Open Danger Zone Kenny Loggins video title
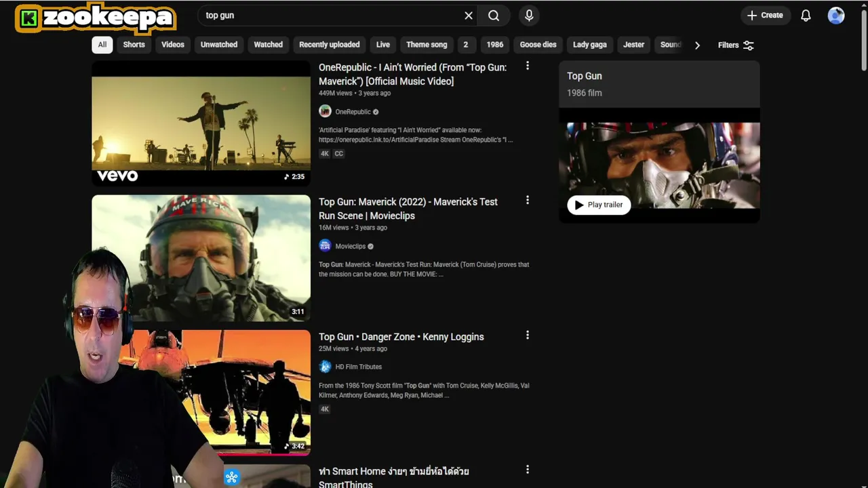Screen dimensions: 868x488 401,337
